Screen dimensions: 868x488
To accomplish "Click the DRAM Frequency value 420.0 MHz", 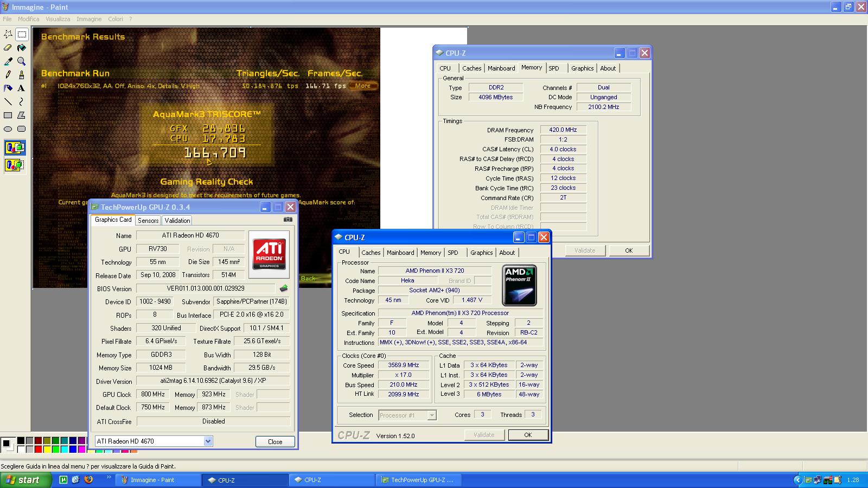I will [x=563, y=130].
